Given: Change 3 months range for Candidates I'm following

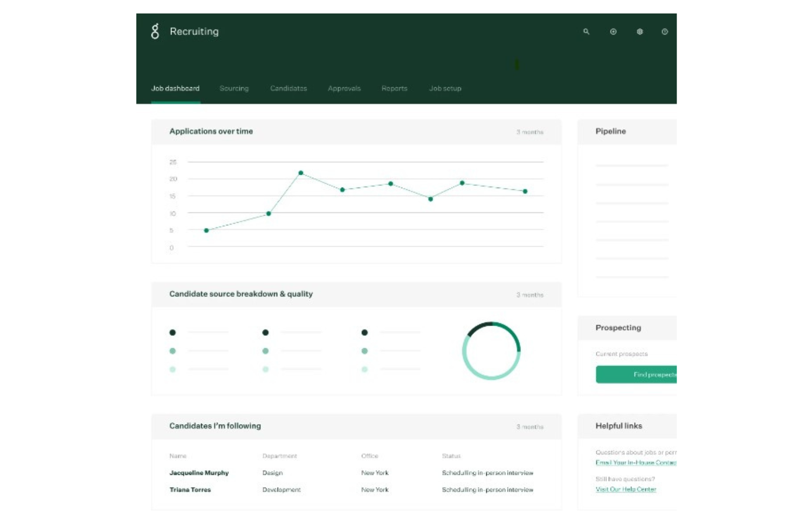Looking at the screenshot, I should tap(529, 427).
